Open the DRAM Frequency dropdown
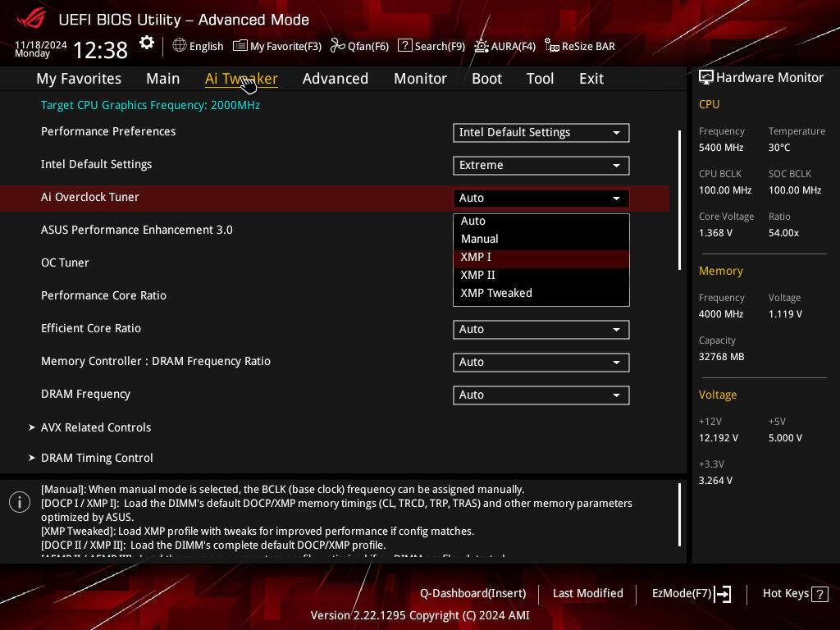Screen dimensions: 840x630 point(541,395)
